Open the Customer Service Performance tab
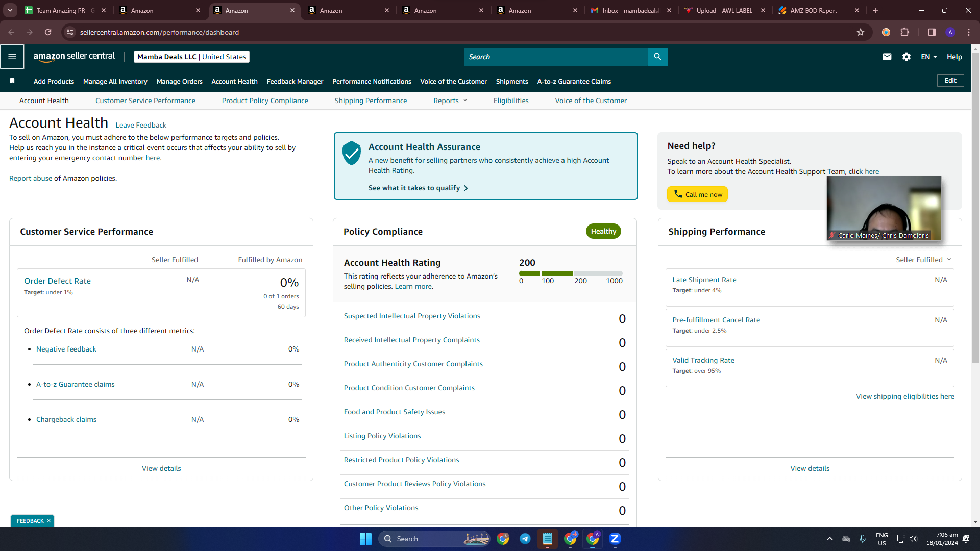 [145, 101]
